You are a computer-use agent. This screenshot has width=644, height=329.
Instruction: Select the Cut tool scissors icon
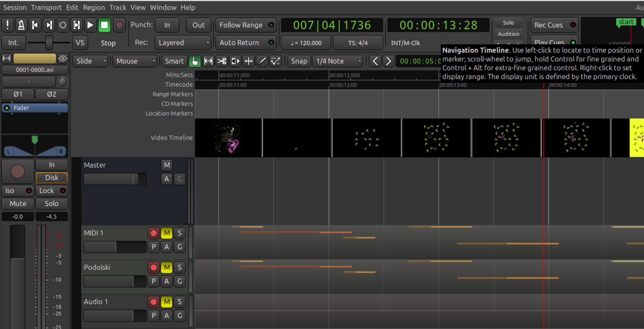(x=222, y=61)
